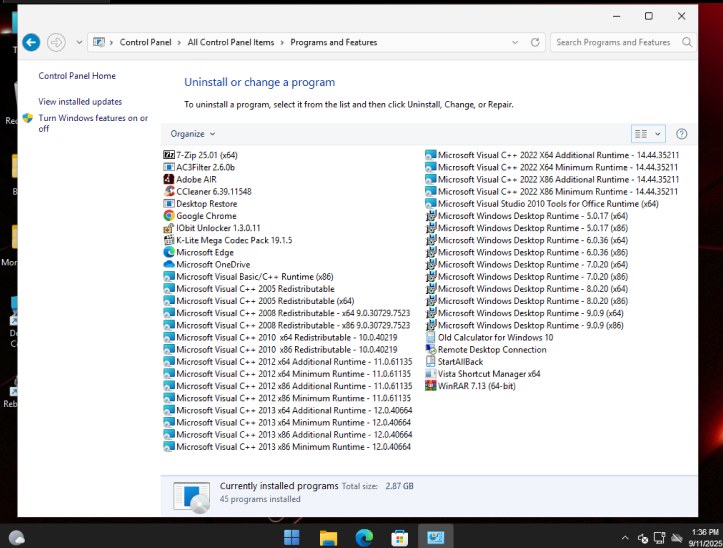Go to All Control Panel Items breadcrumb
The image size is (723, 548).
coord(231,42)
